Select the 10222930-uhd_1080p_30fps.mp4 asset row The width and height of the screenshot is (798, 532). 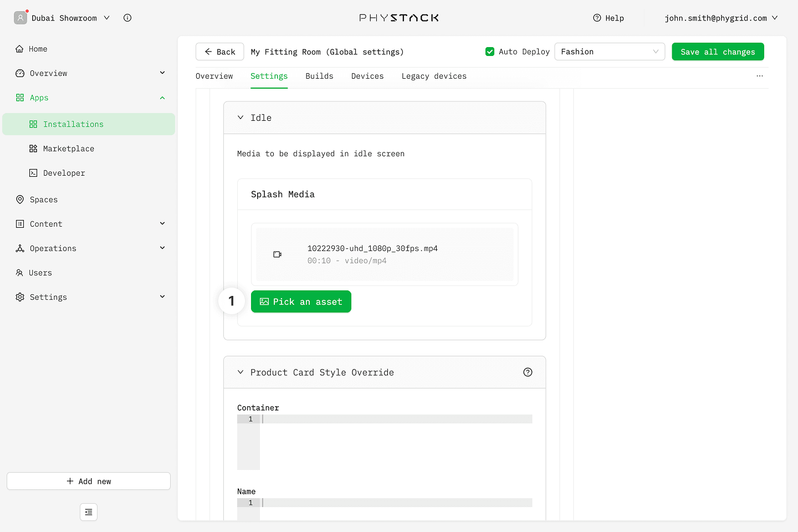click(385, 254)
